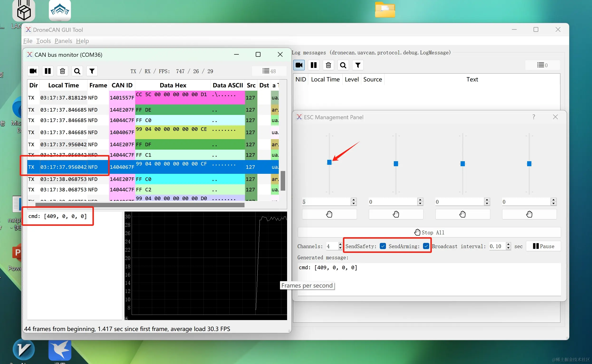Increase the Channels spinbox value

340,244
